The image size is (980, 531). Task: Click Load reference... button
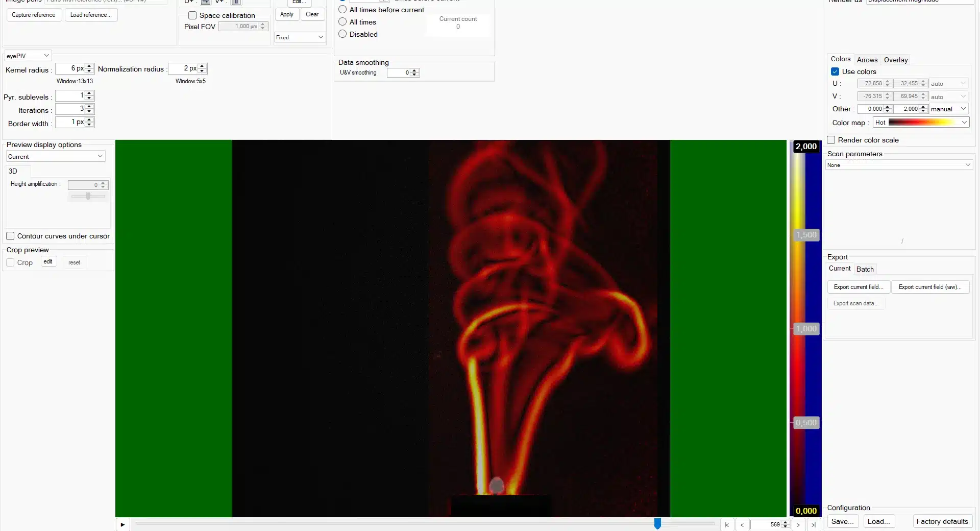[x=91, y=15]
